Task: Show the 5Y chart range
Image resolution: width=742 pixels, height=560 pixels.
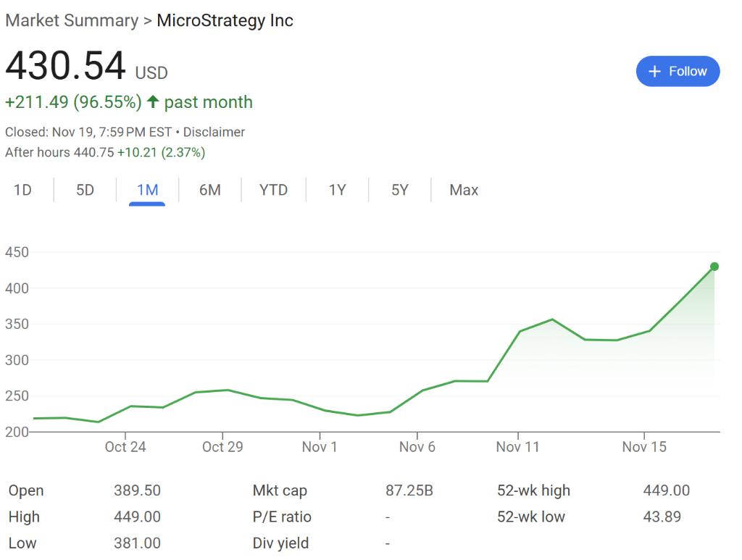Action: tap(400, 190)
